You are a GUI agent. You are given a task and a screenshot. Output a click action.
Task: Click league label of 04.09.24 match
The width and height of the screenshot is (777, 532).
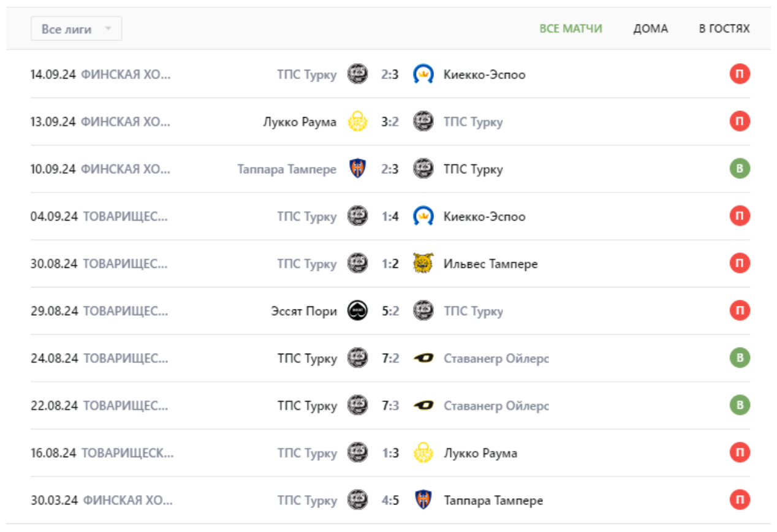(x=125, y=217)
